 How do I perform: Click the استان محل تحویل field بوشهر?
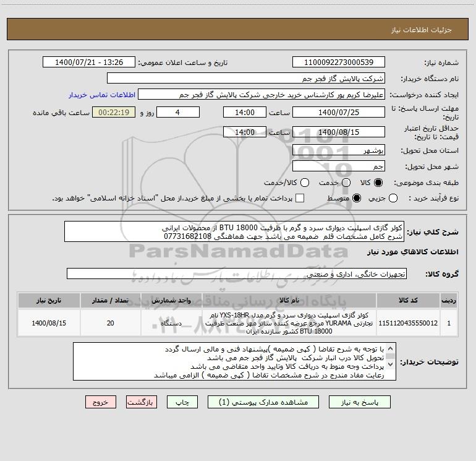[x=339, y=150]
